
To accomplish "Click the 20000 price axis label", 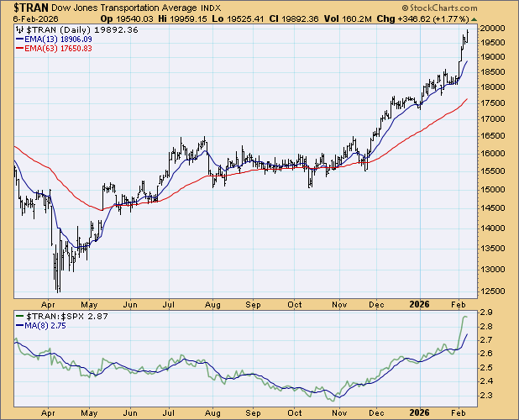I will (495, 29).
